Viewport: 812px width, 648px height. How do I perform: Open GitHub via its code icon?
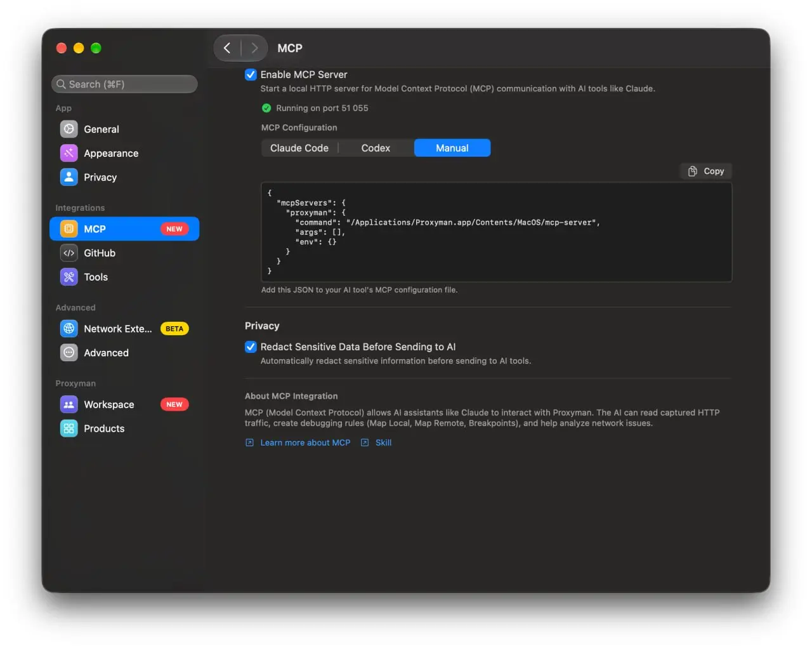69,253
